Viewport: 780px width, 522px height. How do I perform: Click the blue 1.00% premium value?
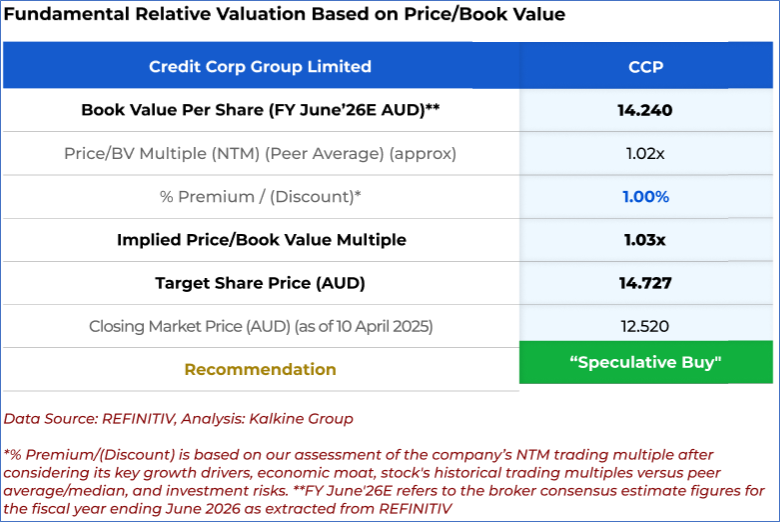pos(645,197)
